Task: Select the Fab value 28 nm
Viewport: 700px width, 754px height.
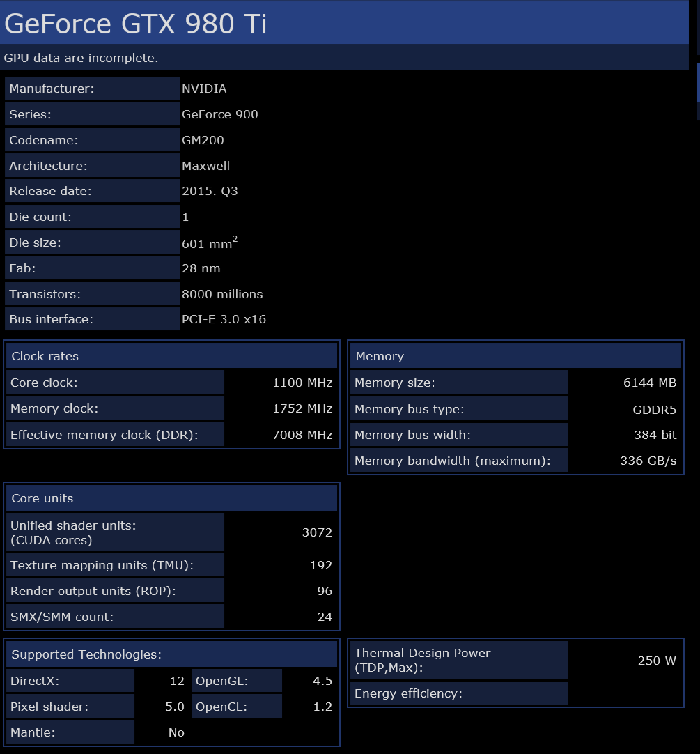Action: pyautogui.click(x=201, y=268)
